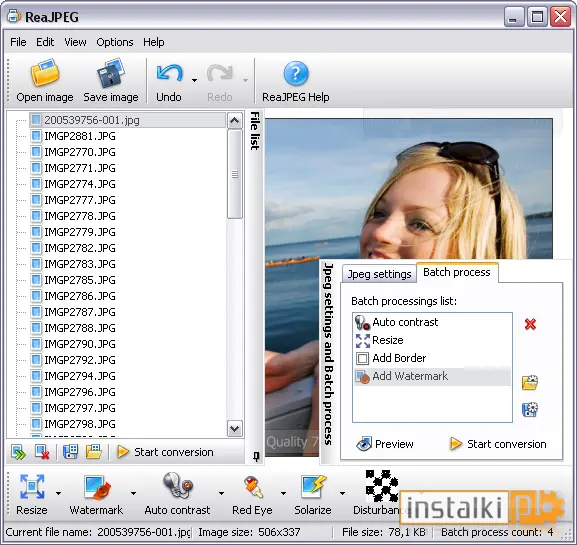Apply the Auto contrast tool

pos(177,486)
